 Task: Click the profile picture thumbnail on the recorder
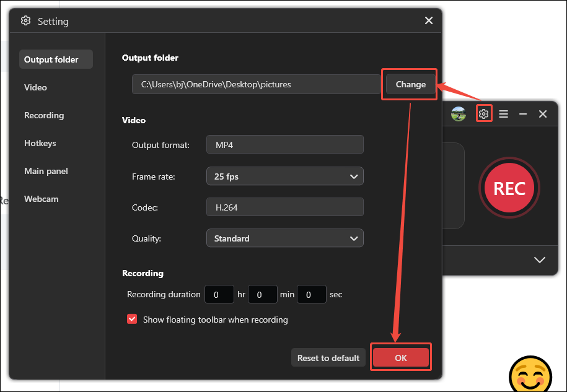click(459, 113)
